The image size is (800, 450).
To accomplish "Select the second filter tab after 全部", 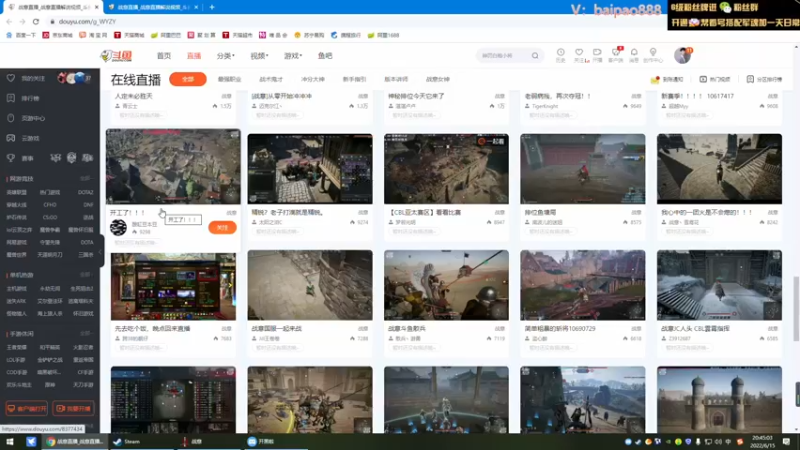I will tap(230, 79).
